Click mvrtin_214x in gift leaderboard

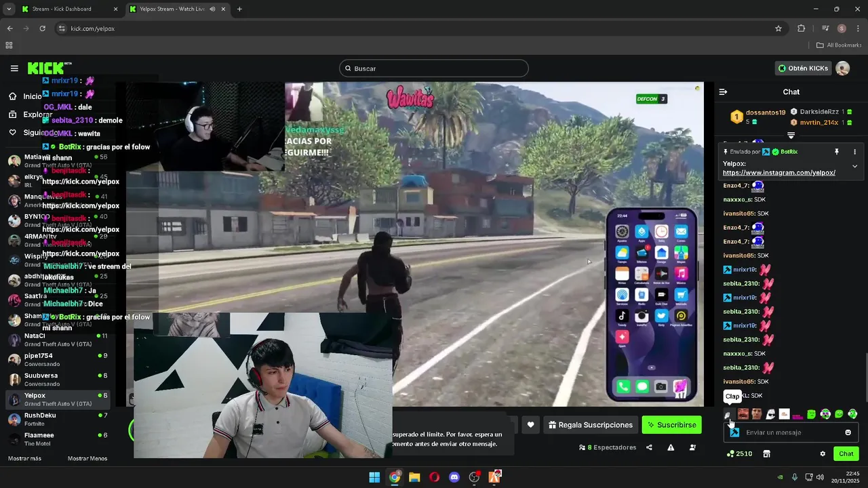(819, 123)
